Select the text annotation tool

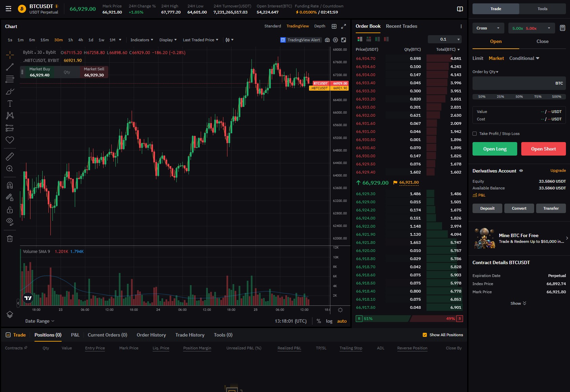coord(10,103)
